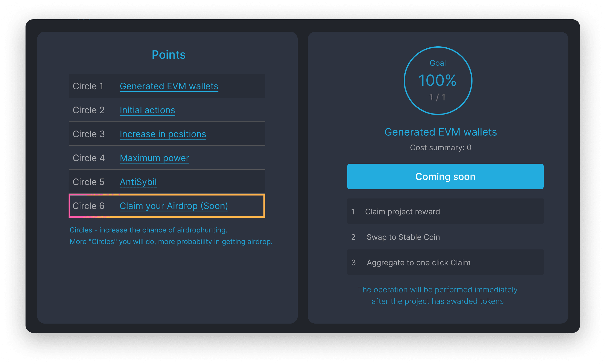Select the Increase in positions link
The image size is (605, 364).
click(x=163, y=134)
